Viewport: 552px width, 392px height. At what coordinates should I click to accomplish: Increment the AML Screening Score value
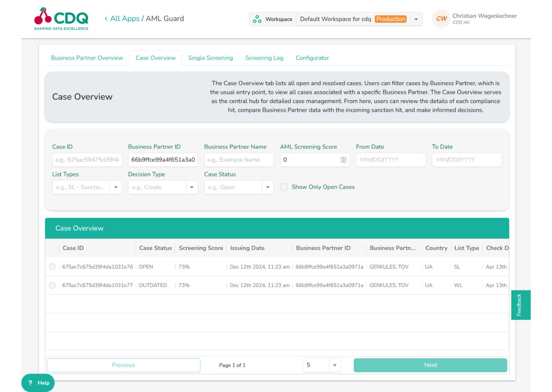point(343,158)
